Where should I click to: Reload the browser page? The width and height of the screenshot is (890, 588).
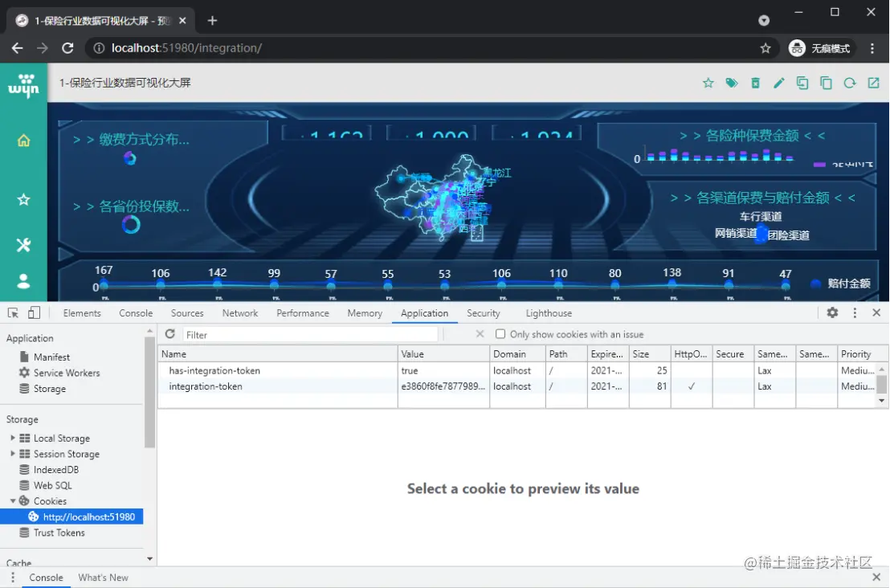click(x=67, y=48)
